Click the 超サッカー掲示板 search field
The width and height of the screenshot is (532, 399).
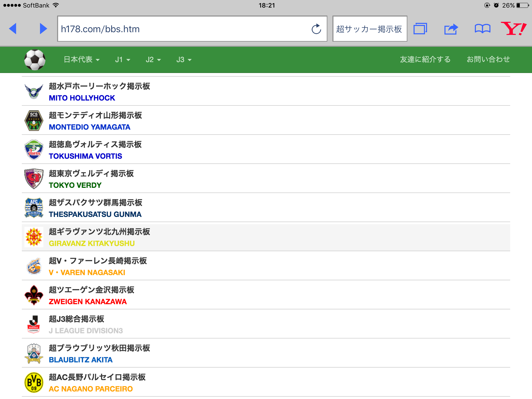click(x=369, y=29)
